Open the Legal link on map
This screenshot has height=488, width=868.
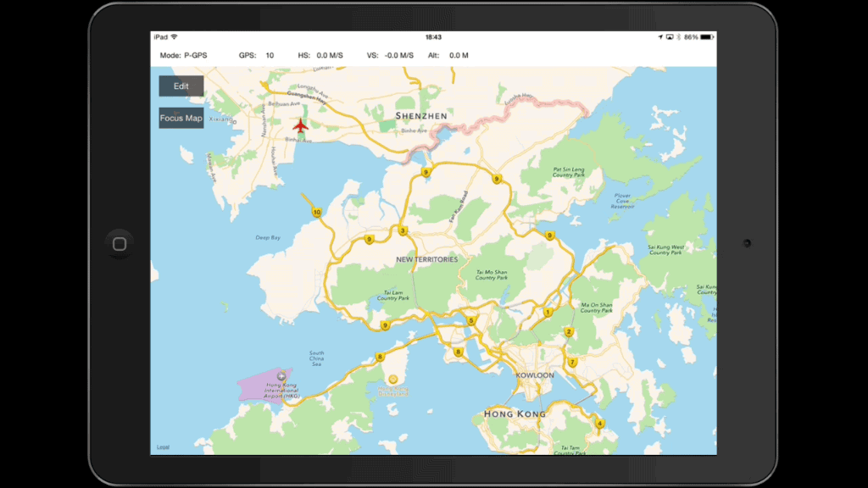163,447
